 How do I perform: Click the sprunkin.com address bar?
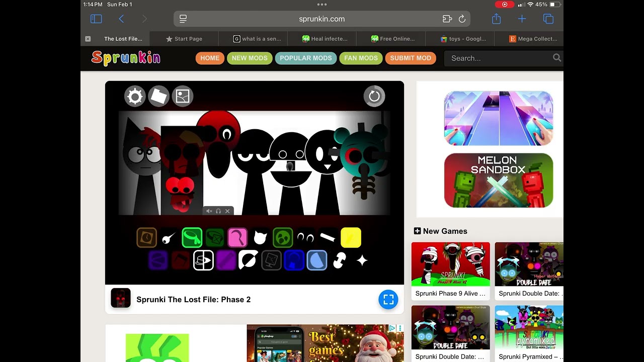point(322,19)
